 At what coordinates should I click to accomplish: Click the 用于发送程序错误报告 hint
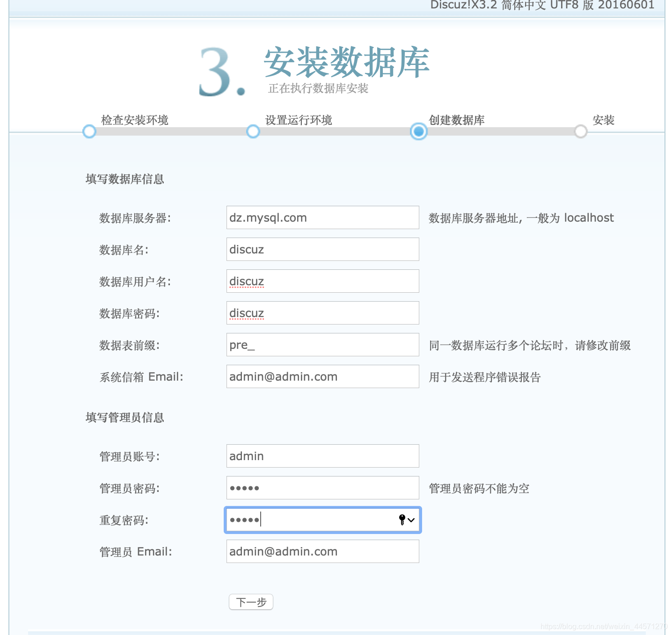[485, 377]
